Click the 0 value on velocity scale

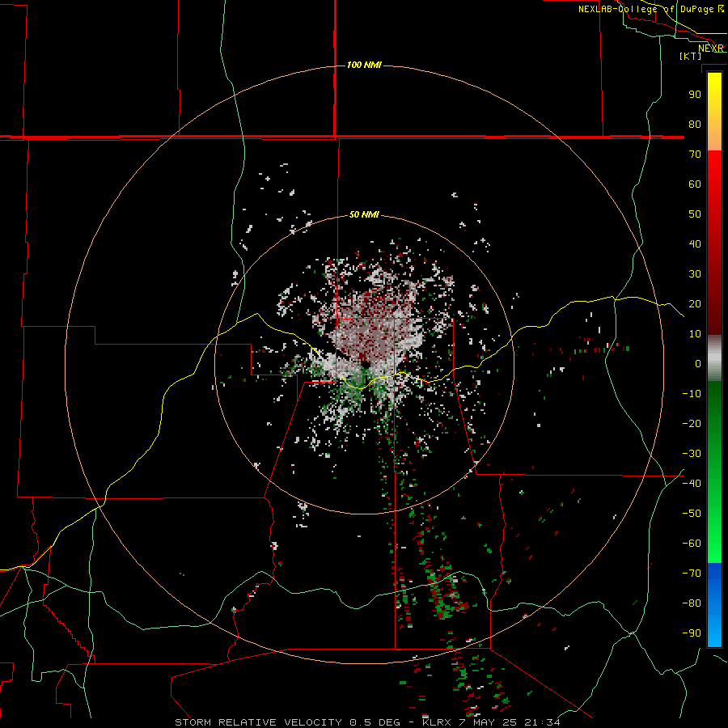pos(698,363)
